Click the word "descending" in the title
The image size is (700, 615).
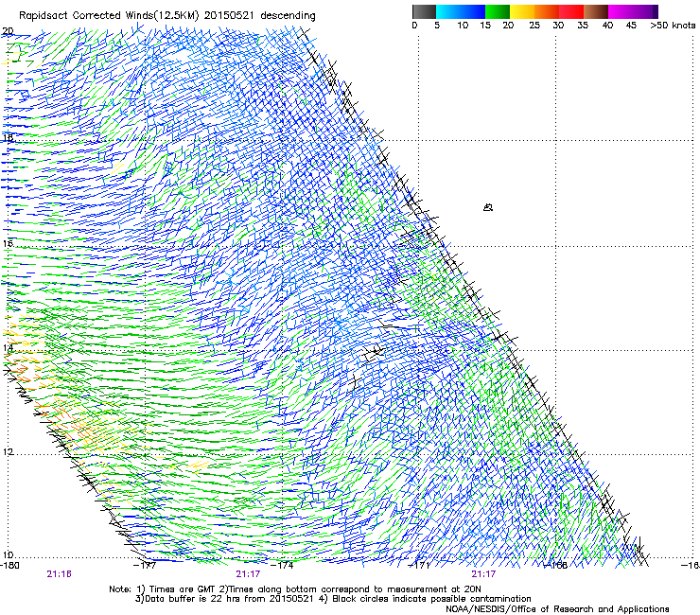pos(288,16)
